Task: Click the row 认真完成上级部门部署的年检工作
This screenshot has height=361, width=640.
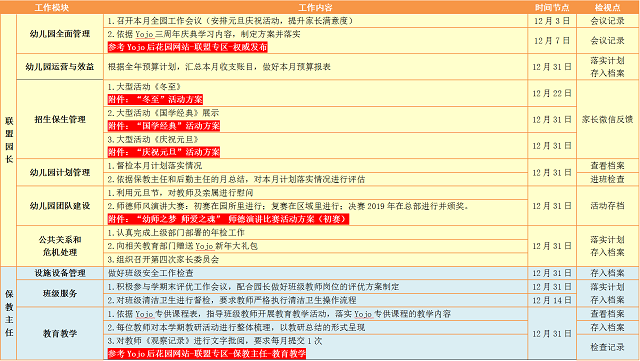Action: (316, 233)
